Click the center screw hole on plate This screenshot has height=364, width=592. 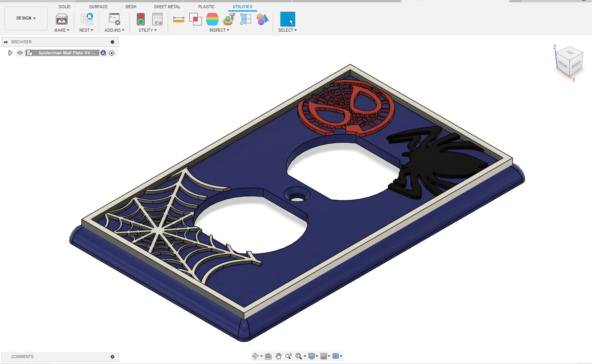coord(297,195)
